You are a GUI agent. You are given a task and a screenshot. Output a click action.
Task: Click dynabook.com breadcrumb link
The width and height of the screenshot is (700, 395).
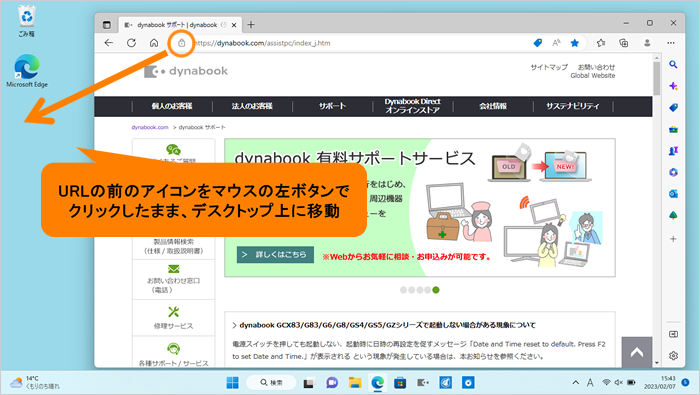point(150,127)
